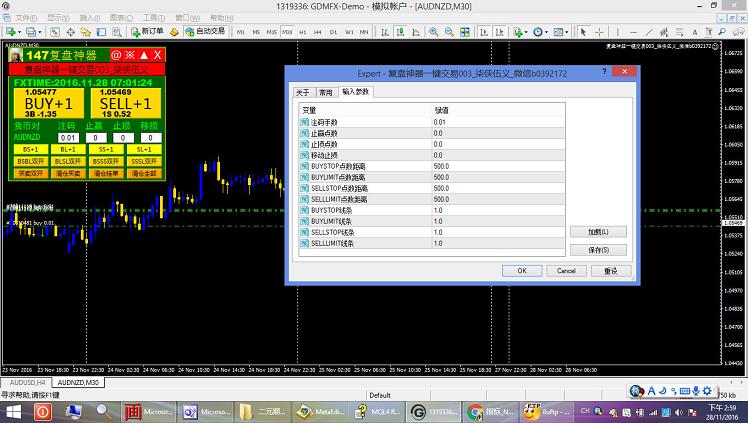Open the Navigator star-folder icon
The width and height of the screenshot is (748, 423).
(86, 32)
